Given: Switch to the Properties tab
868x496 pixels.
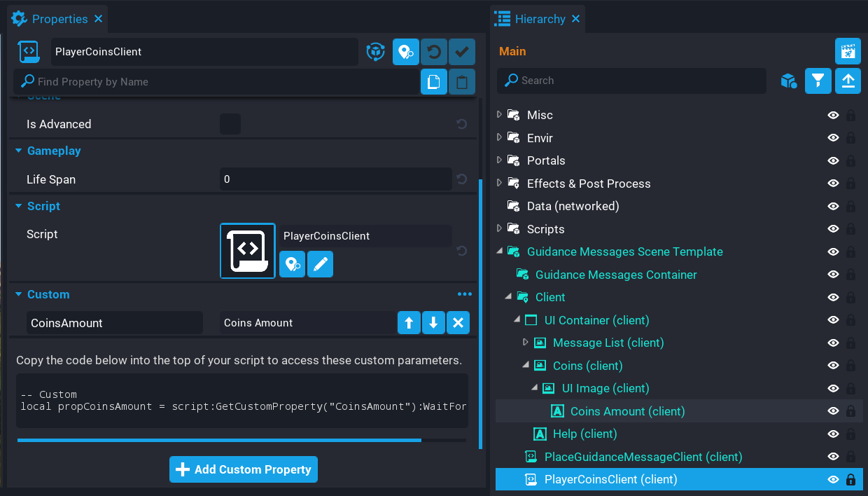Looking at the screenshot, I should (59, 19).
